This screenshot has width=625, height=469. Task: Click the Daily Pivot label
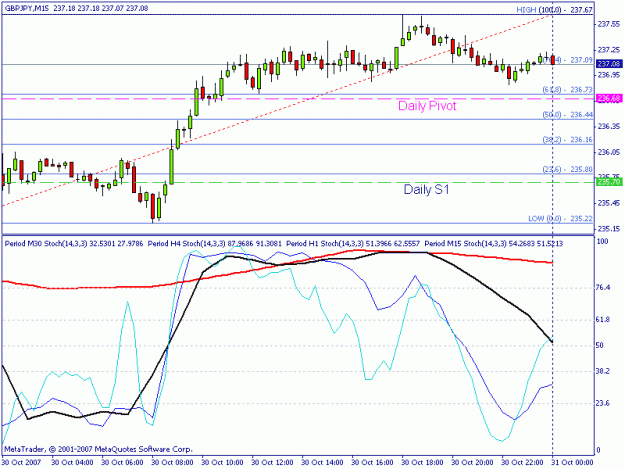pyautogui.click(x=427, y=106)
